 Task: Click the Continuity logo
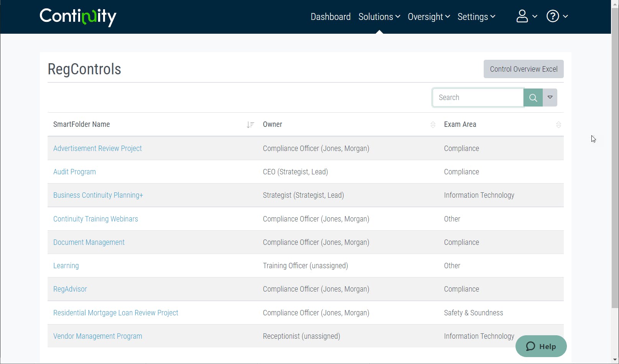click(x=78, y=17)
